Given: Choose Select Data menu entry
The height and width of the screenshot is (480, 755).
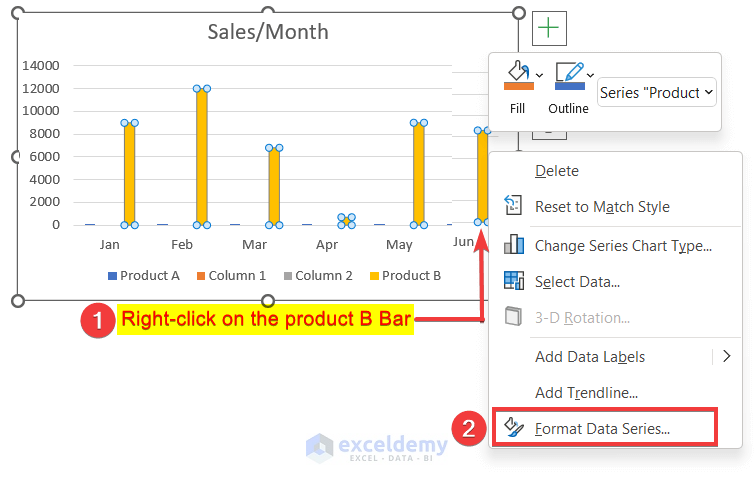Looking at the screenshot, I should (x=577, y=282).
